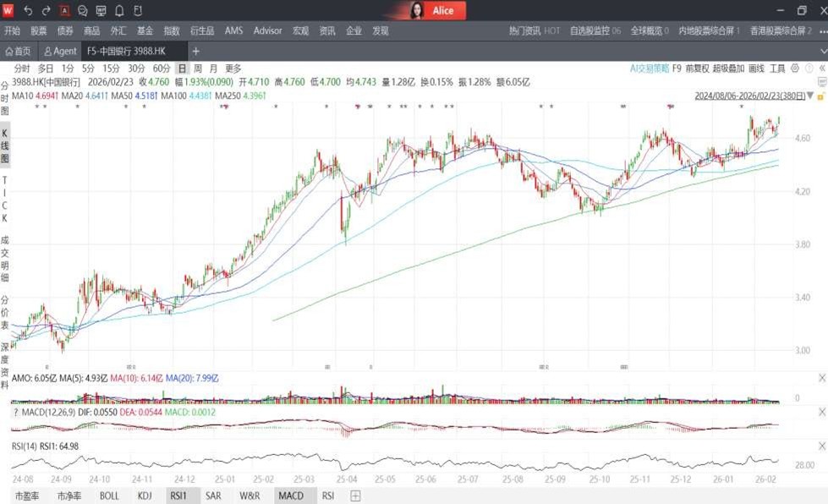Open chart settings gear icon

click(795, 68)
